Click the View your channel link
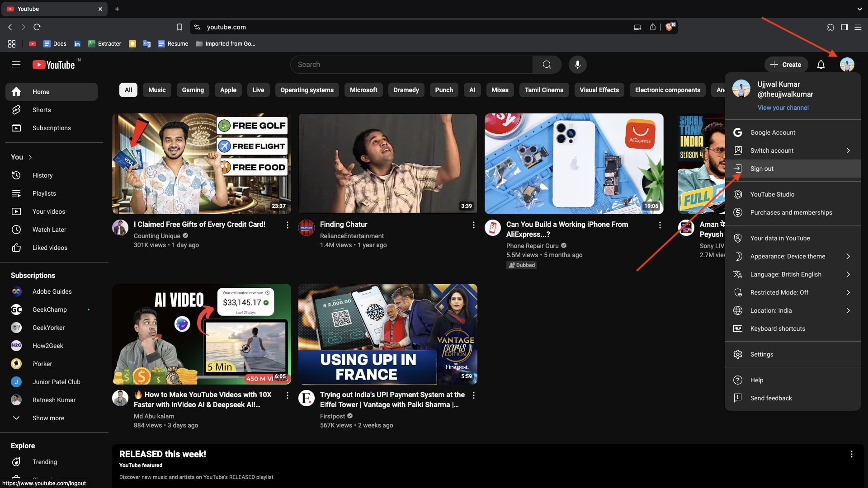The width and height of the screenshot is (868, 488). [783, 108]
